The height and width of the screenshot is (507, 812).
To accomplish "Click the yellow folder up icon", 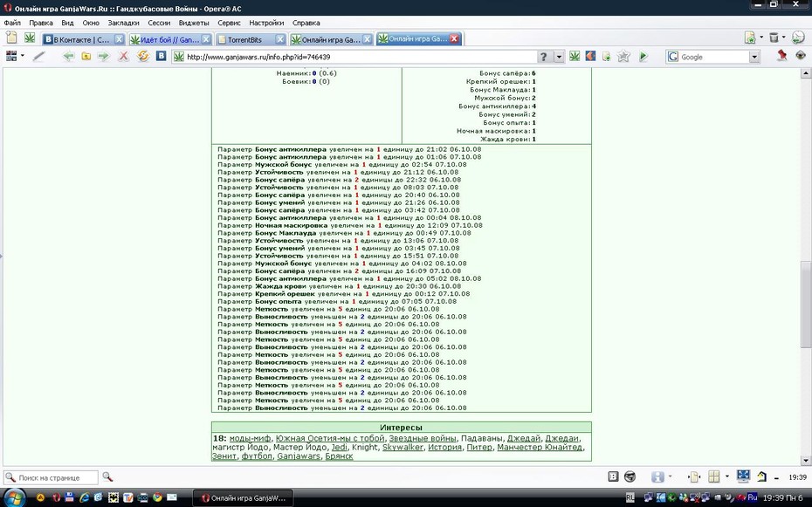I will pos(86,57).
